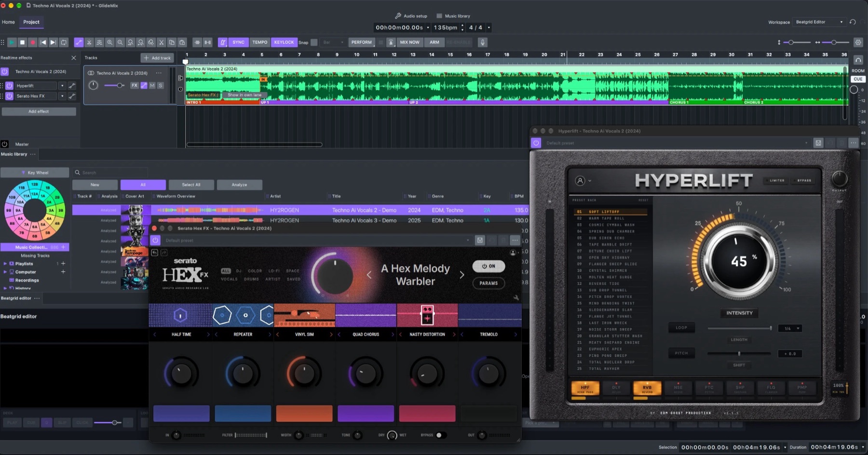Image resolution: width=868 pixels, height=455 pixels.
Task: Expand the Playlists tree item
Action: coord(5,264)
